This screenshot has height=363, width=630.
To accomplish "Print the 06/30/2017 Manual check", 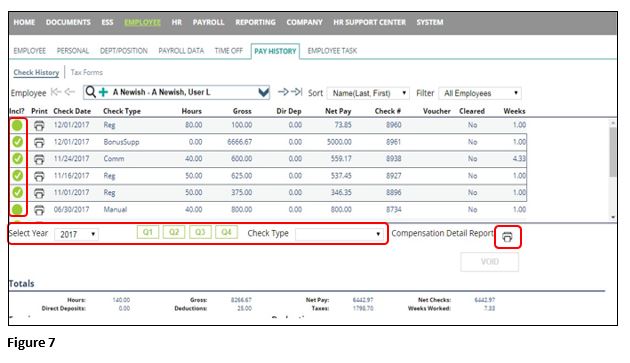I will pos(39,210).
